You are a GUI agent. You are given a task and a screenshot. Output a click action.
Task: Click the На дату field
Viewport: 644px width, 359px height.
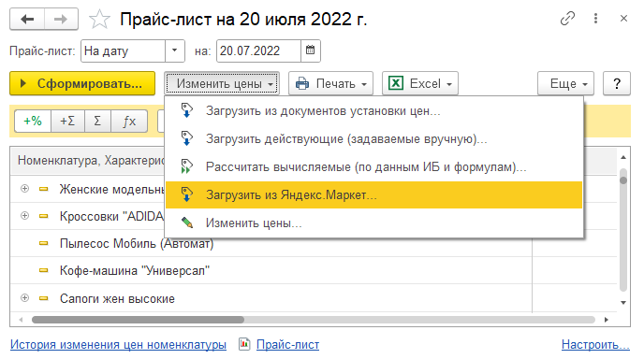124,50
